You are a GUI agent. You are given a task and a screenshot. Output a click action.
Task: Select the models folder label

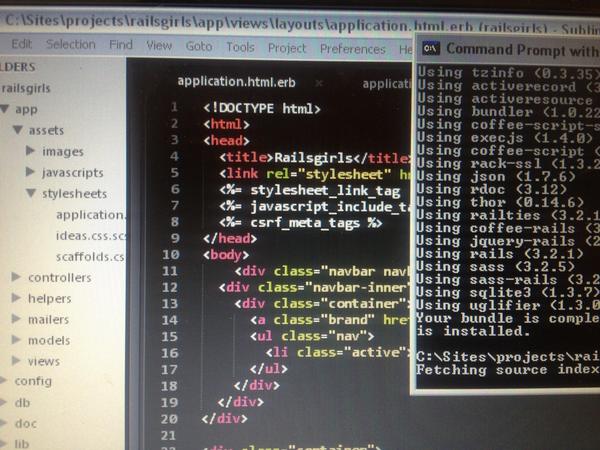point(49,340)
